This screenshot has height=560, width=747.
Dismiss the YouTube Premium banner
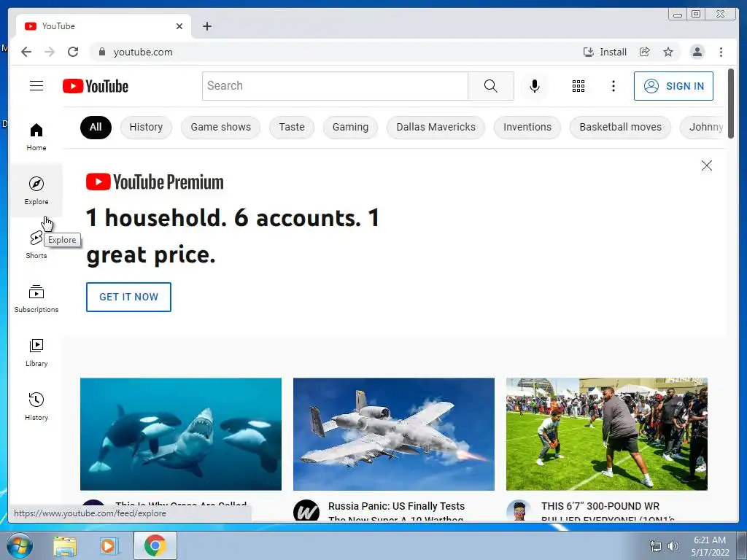[x=706, y=166]
